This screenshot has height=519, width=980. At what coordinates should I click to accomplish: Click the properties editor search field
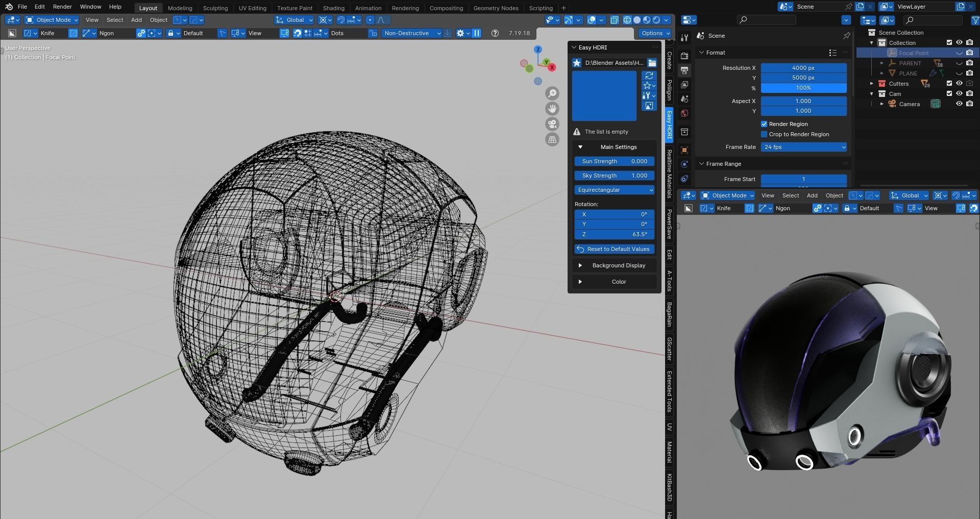[x=766, y=20]
